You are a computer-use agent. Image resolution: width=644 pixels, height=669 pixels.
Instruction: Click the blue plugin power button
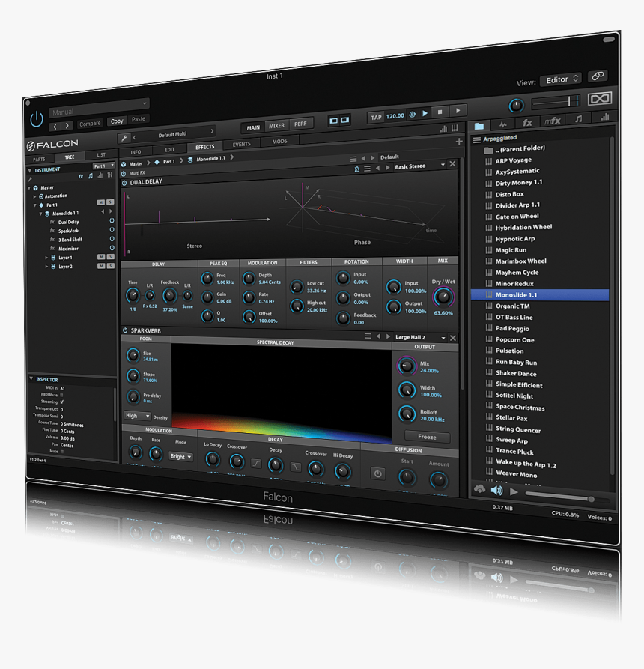click(x=37, y=119)
